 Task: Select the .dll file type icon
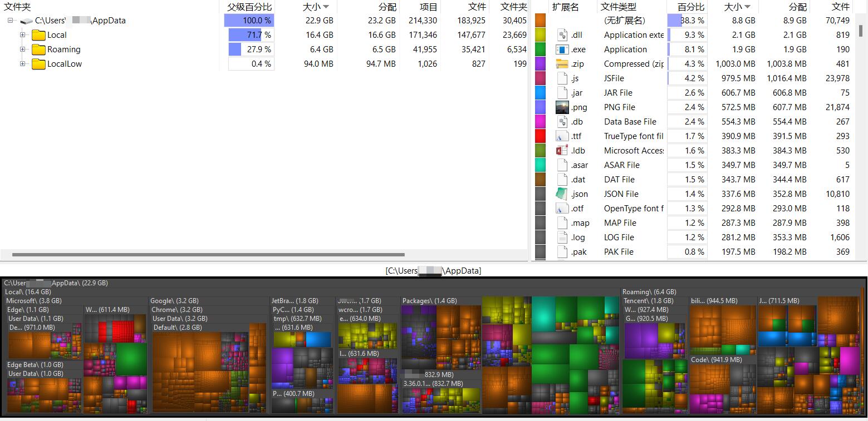[562, 35]
